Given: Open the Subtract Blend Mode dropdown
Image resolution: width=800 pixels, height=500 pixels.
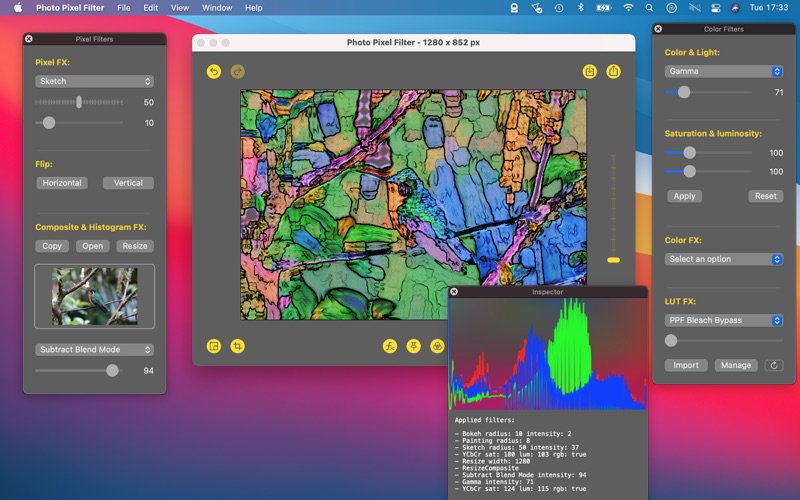Looking at the screenshot, I should pyautogui.click(x=94, y=349).
